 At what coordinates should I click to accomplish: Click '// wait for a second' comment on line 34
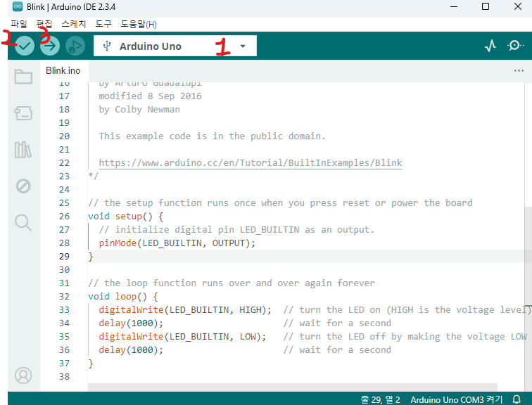tap(337, 323)
